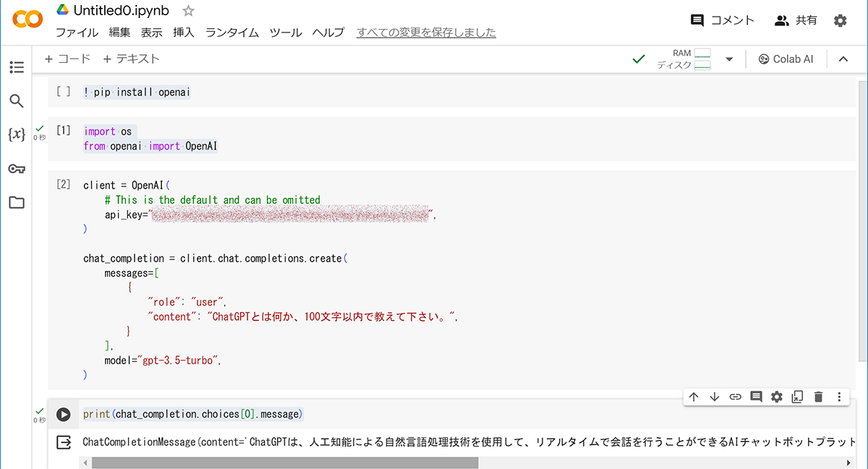Open the secrets key sidebar panel

tap(17, 169)
